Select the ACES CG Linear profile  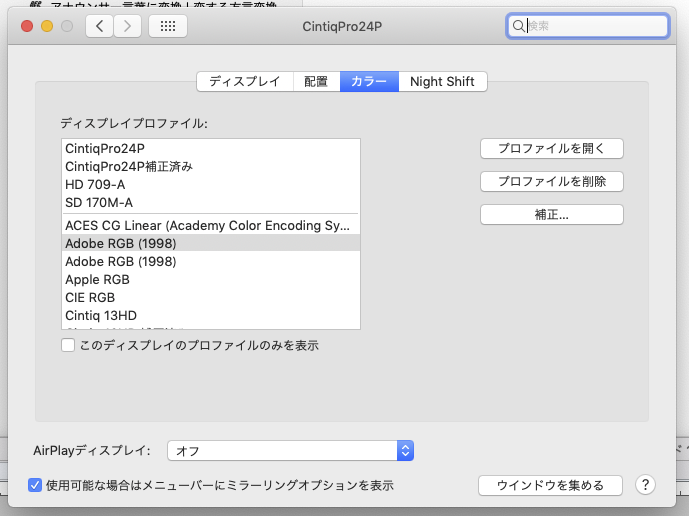pyautogui.click(x=207, y=225)
